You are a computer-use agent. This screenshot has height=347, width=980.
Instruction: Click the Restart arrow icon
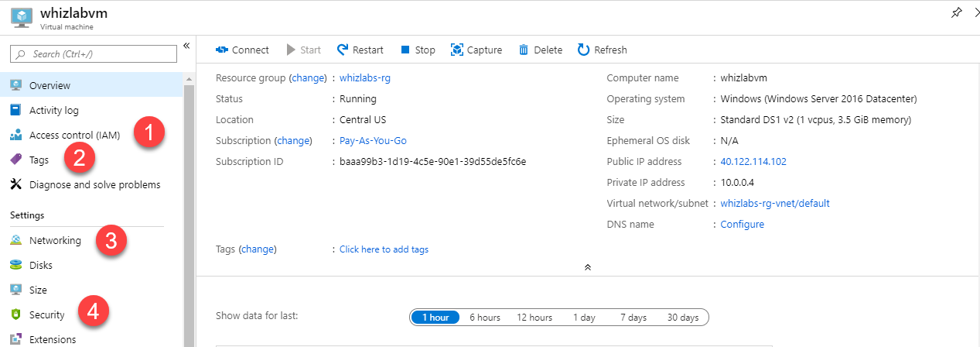[x=343, y=50]
